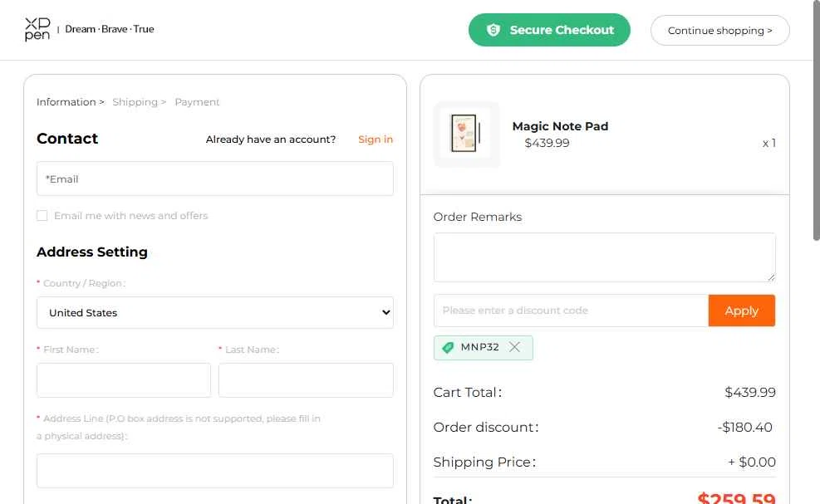
Task: Click the shield icon in Secure Checkout
Action: pyautogui.click(x=493, y=30)
